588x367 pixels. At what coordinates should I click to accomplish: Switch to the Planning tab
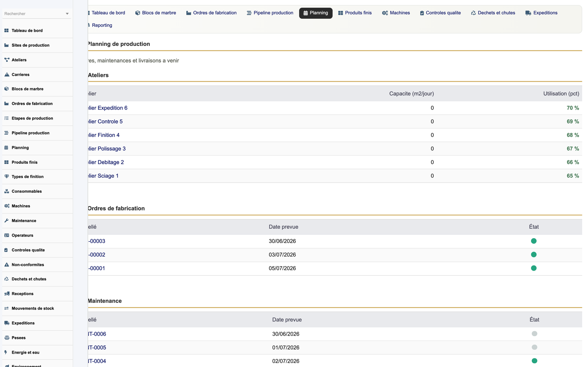[x=316, y=13]
